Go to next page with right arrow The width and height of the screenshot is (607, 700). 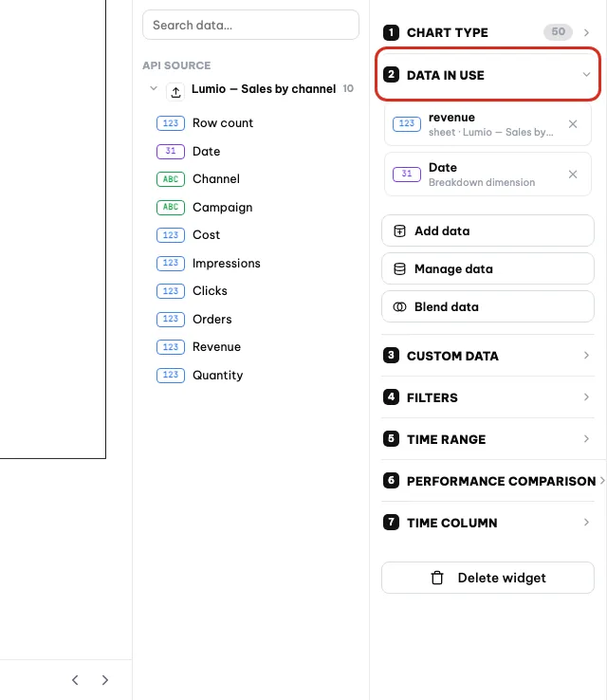point(105,680)
